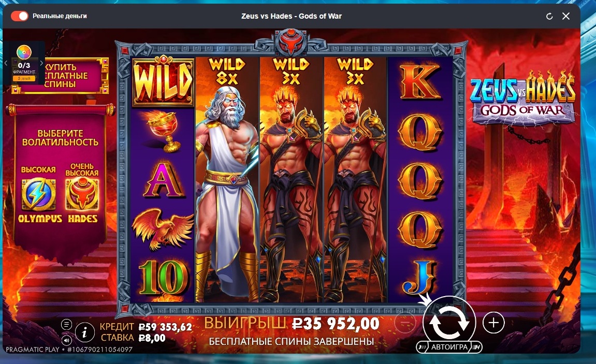Increase bet with plus button
Screen dimensions: 596x364
point(493,323)
